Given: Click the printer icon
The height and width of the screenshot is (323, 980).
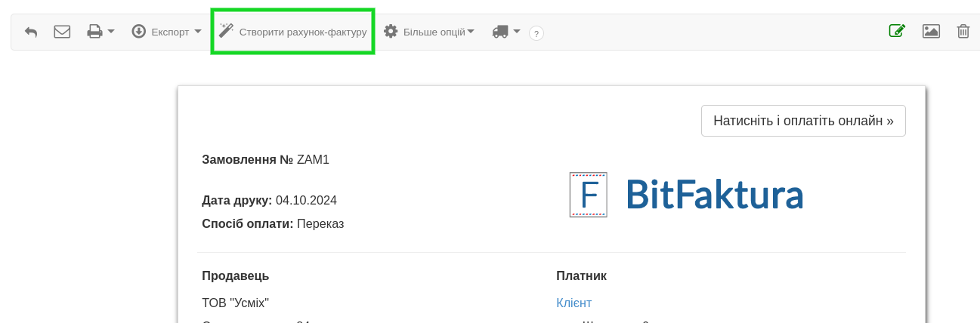Looking at the screenshot, I should pyautogui.click(x=94, y=32).
